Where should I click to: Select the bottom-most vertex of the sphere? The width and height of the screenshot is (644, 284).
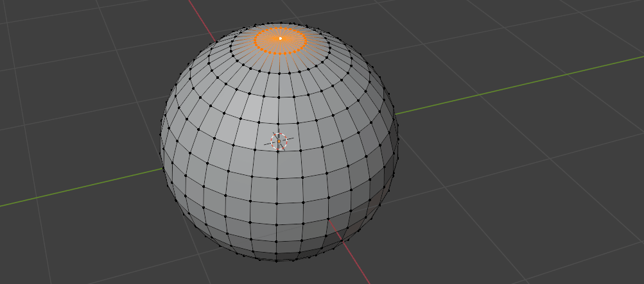click(x=277, y=260)
